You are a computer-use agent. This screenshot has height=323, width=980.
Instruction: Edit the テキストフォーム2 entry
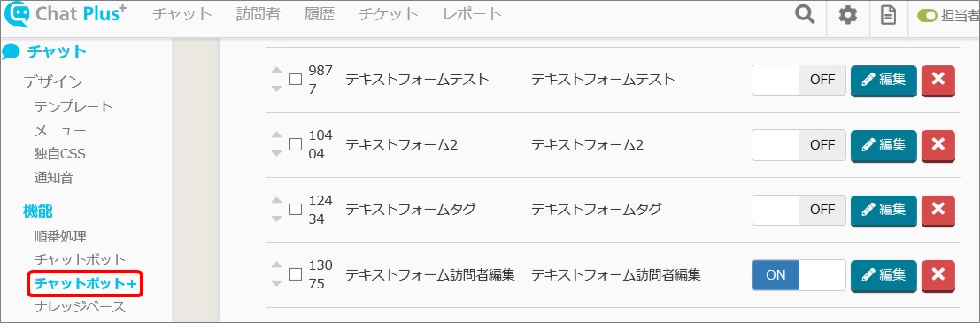point(884,145)
